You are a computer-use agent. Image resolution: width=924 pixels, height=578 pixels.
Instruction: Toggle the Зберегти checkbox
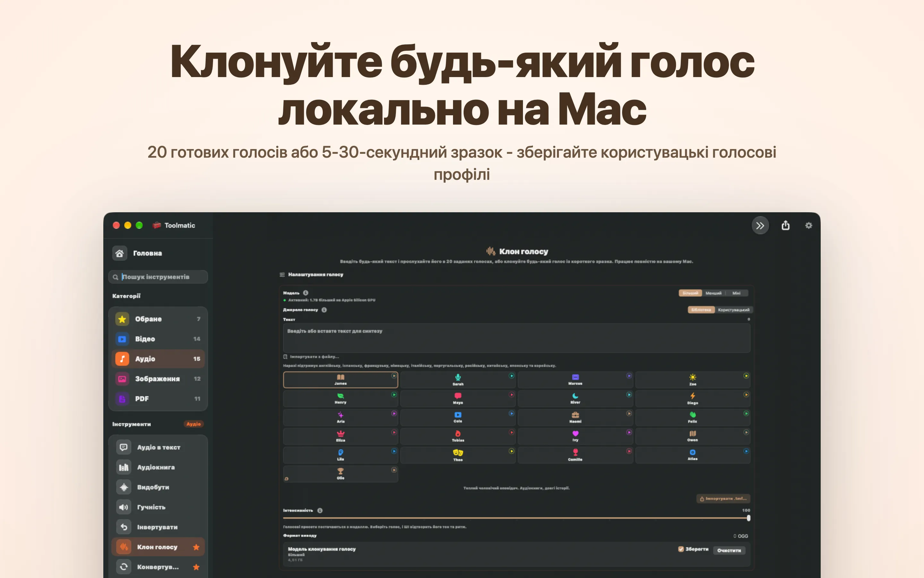point(680,549)
